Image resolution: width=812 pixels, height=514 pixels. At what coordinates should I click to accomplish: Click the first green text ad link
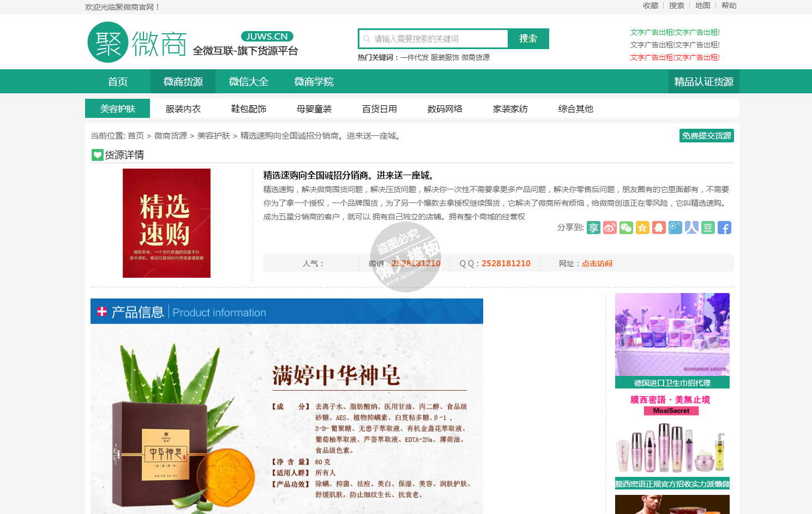click(x=675, y=32)
